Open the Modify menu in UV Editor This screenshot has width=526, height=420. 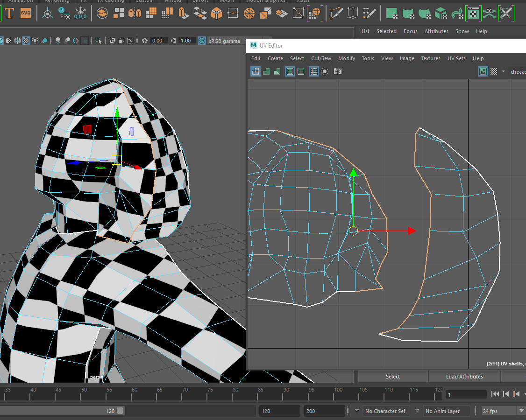click(x=347, y=58)
